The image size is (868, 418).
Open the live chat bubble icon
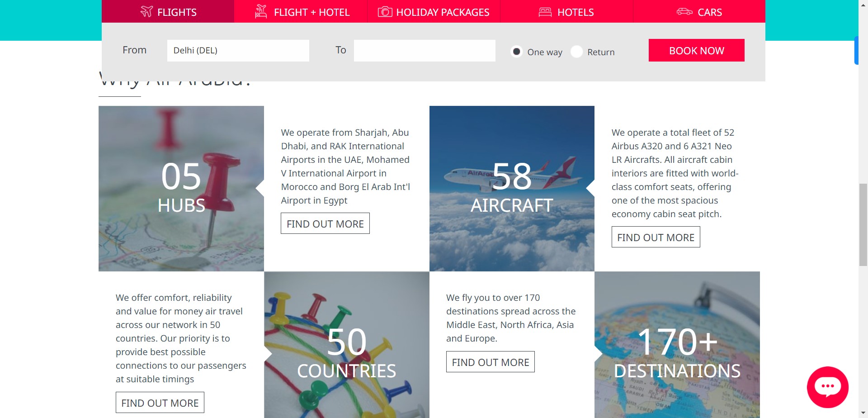(x=827, y=387)
